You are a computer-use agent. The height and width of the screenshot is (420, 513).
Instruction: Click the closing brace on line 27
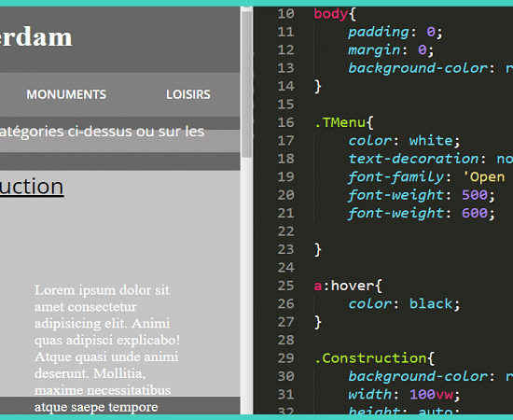click(x=318, y=322)
